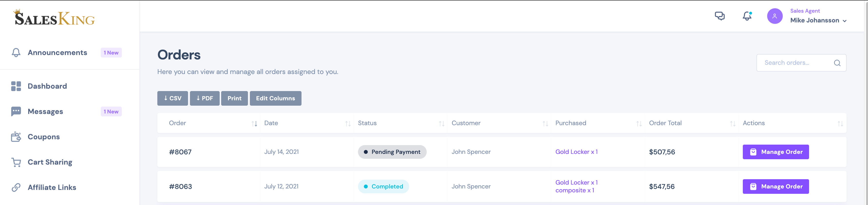The height and width of the screenshot is (205, 868).
Task: Open the chat conversations icon in header
Action: pyautogui.click(x=720, y=16)
